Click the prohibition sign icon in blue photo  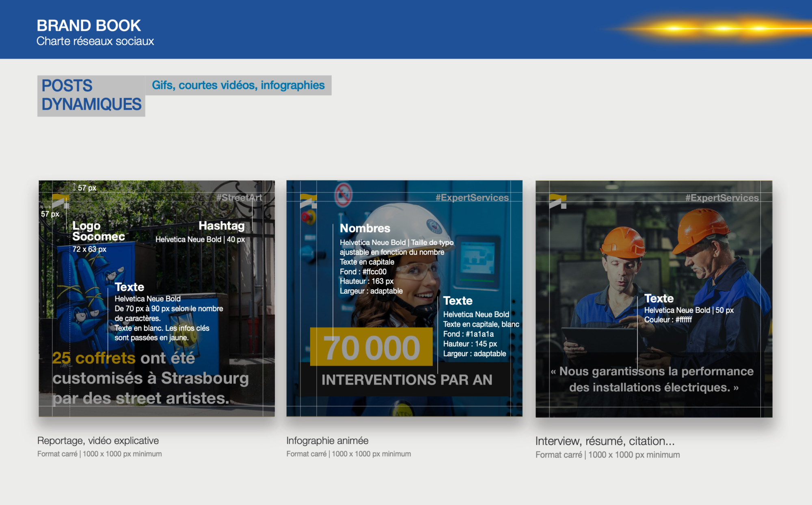tap(343, 194)
